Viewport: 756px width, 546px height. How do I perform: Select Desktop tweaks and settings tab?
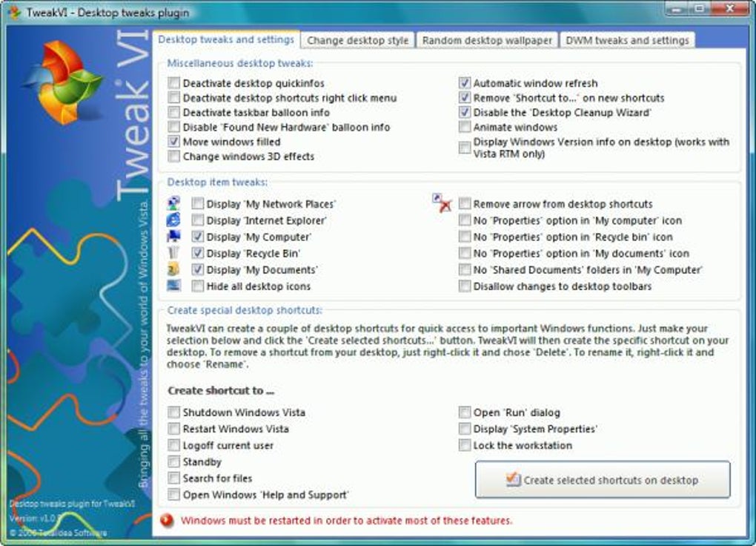click(x=226, y=39)
